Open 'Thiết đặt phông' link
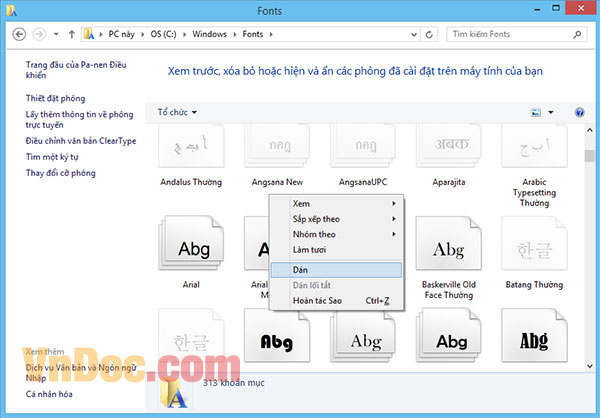The height and width of the screenshot is (418, 600). tap(55, 98)
